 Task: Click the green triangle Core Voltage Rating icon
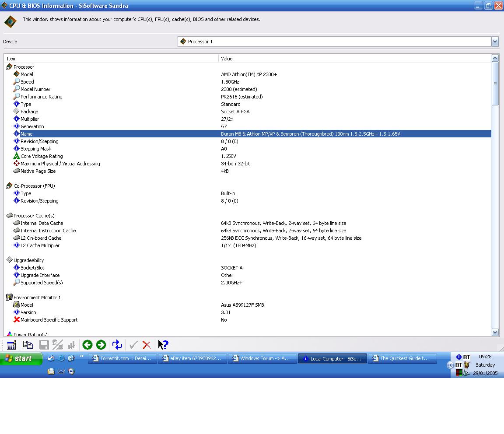click(17, 156)
